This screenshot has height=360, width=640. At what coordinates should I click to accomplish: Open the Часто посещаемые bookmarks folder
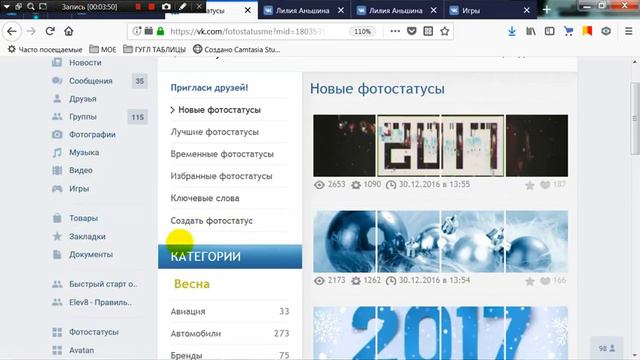pos(45,49)
